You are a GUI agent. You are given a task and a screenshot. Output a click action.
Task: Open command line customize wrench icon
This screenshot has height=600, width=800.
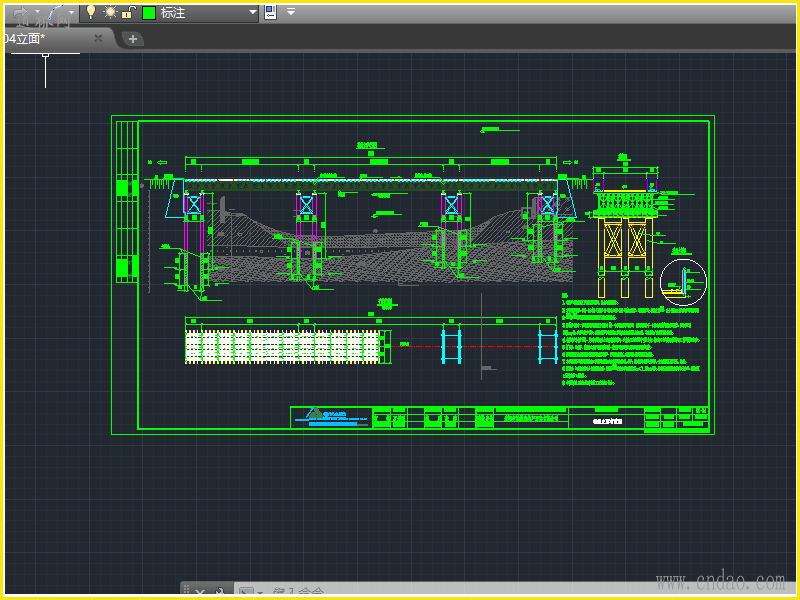coord(219,591)
